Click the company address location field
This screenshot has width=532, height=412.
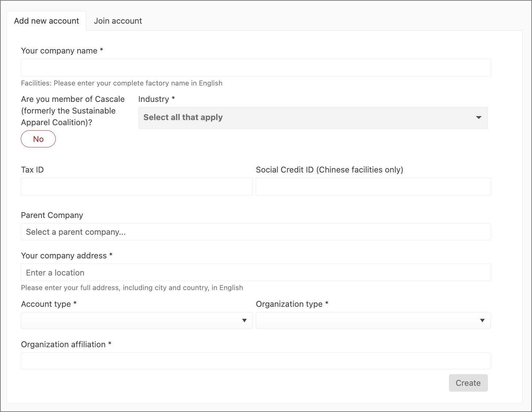click(x=255, y=272)
